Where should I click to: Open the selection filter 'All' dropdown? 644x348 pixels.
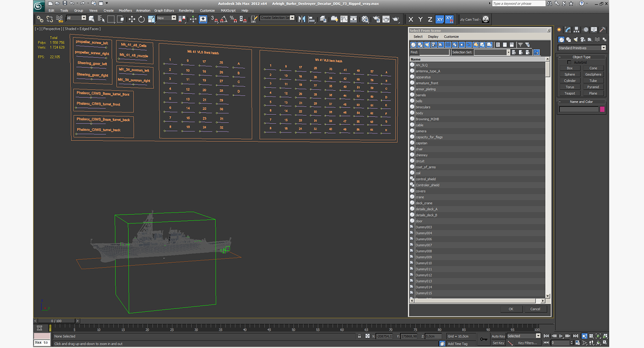[x=76, y=18]
